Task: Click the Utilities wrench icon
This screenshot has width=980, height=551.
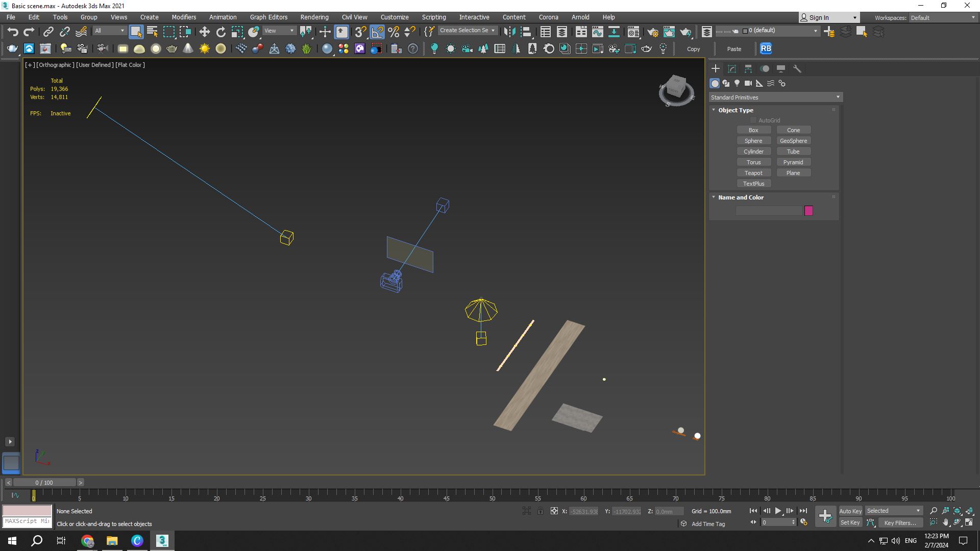Action: (x=797, y=69)
